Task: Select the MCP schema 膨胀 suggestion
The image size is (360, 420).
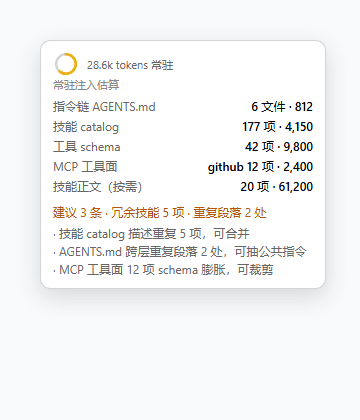Action: 163,270
